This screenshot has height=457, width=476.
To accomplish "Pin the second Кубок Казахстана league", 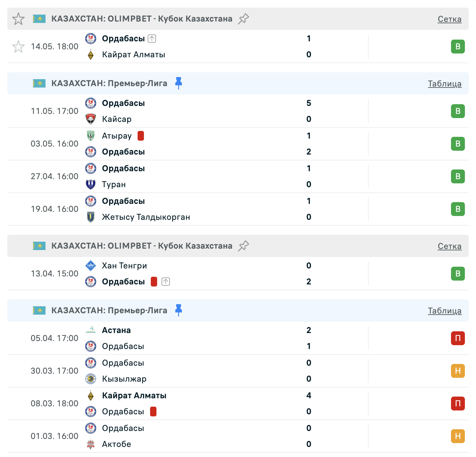I will coord(244,246).
